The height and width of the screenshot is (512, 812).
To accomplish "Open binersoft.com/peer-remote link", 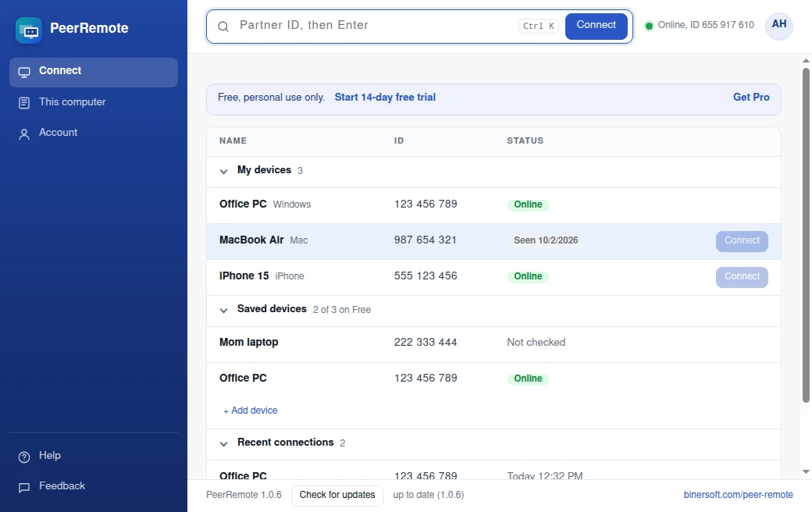I will [738, 495].
